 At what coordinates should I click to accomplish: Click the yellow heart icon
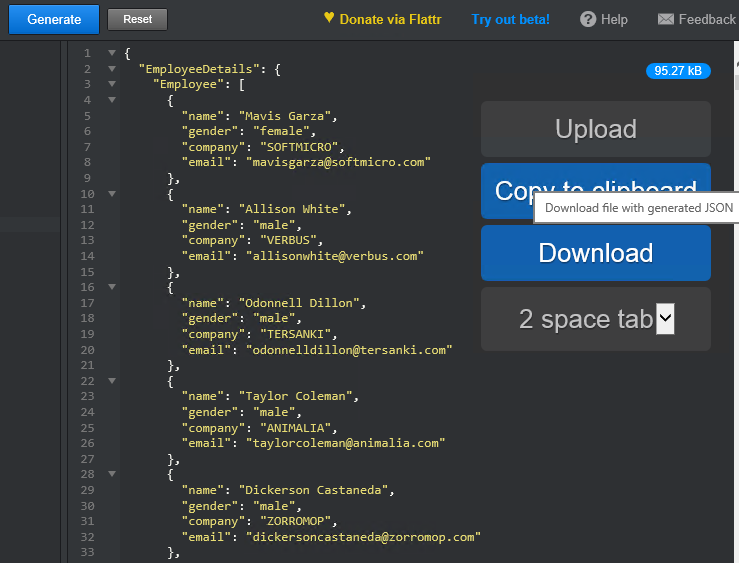pyautogui.click(x=329, y=17)
